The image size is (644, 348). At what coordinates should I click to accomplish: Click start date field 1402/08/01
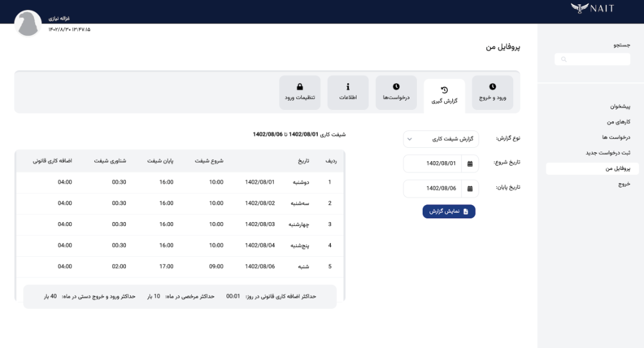(433, 164)
